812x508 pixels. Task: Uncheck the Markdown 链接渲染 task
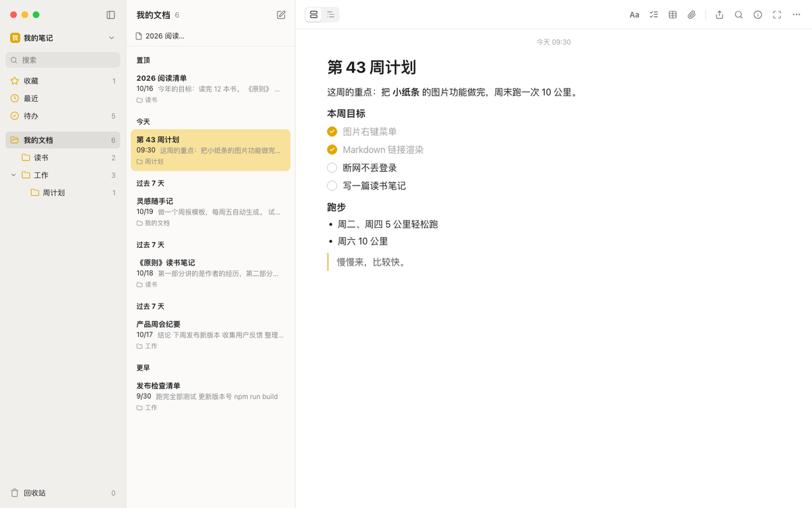point(332,150)
